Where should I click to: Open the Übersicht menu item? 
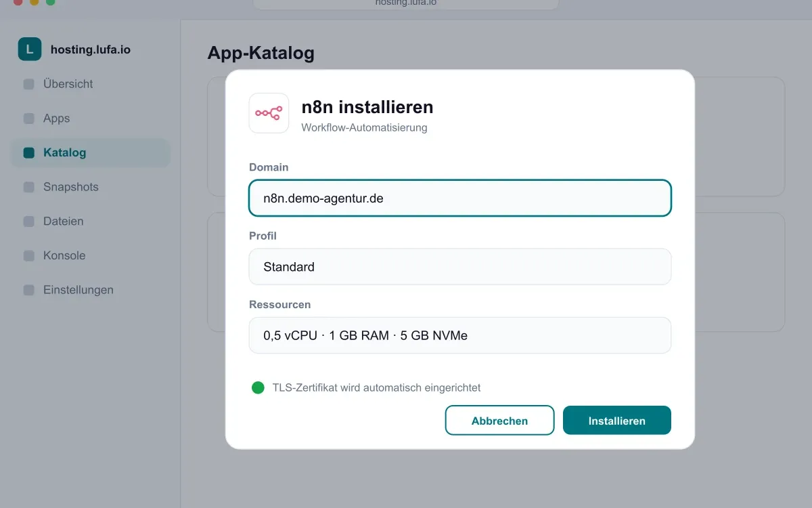point(91,85)
